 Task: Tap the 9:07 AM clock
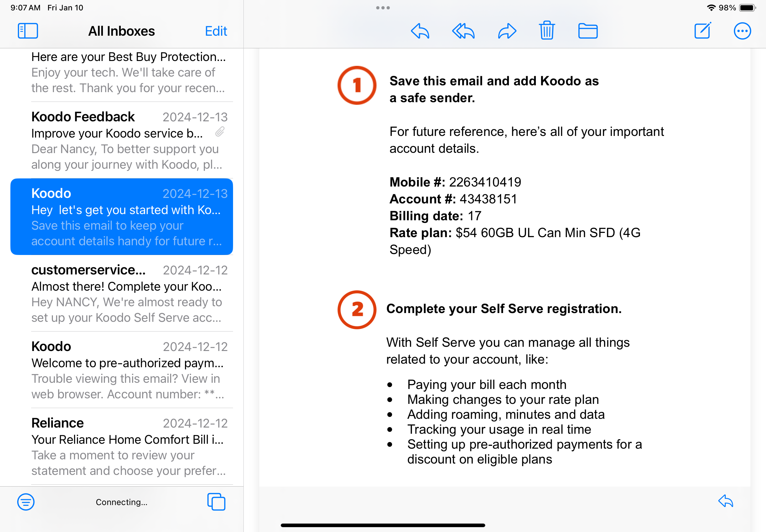point(25,8)
